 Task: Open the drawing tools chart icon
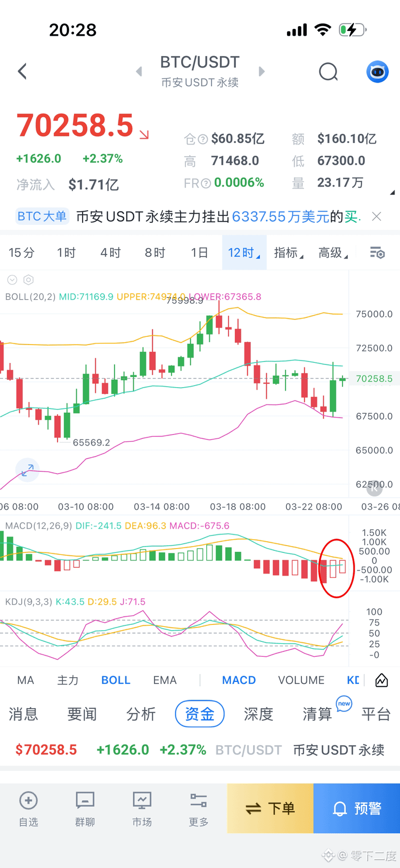(382, 680)
